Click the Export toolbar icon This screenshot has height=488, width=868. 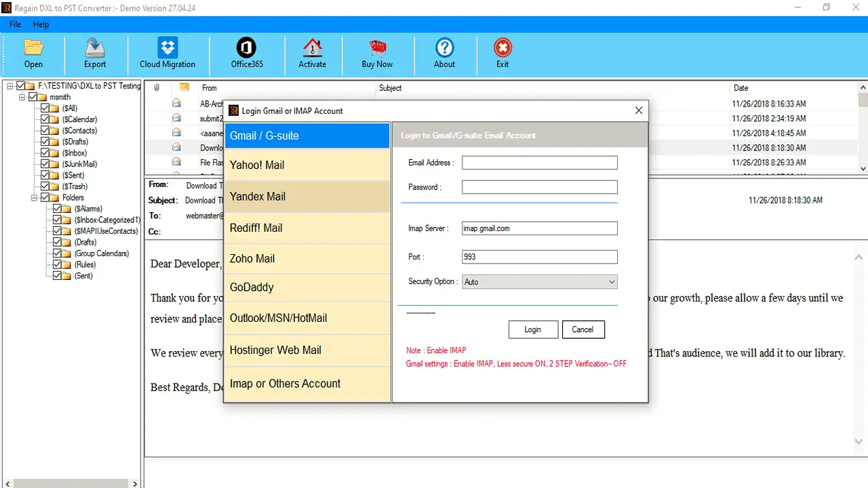point(95,49)
